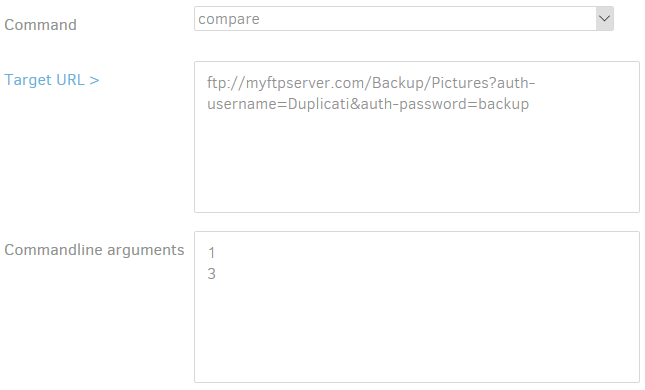This screenshot has width=645, height=390.
Task: Click argument line '1' in Commandline arguments
Action: 211,253
